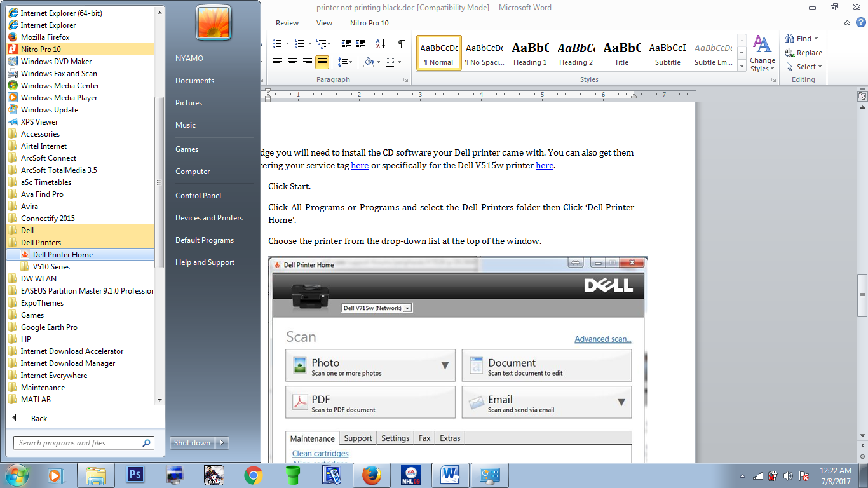Screen dimensions: 868x488
Task: Apply the Title style from the gallery
Action: click(x=621, y=53)
